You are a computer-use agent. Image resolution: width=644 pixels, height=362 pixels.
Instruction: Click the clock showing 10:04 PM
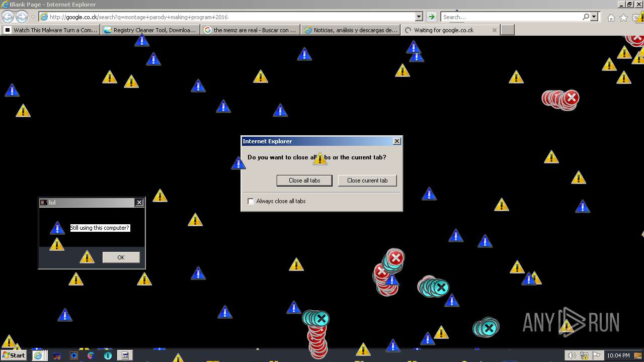click(x=618, y=355)
